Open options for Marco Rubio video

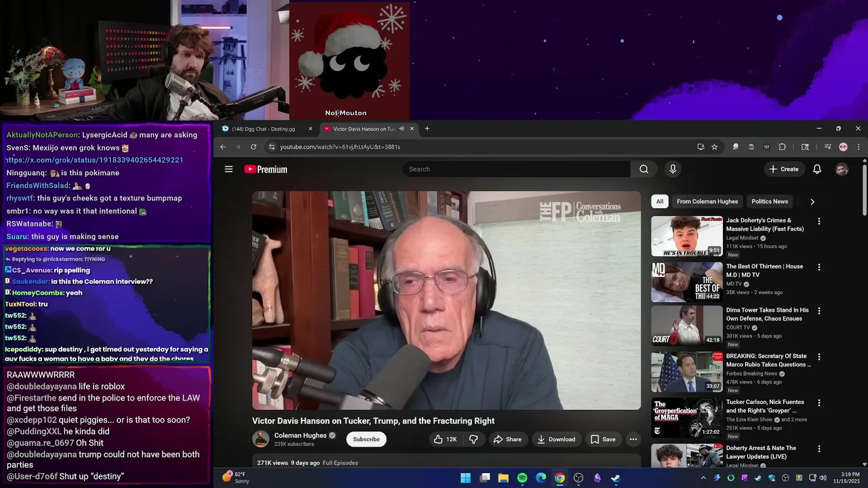pos(819,357)
